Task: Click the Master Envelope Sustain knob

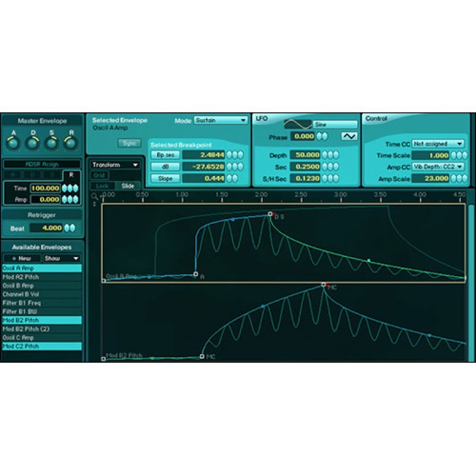Action: pyautogui.click(x=52, y=143)
